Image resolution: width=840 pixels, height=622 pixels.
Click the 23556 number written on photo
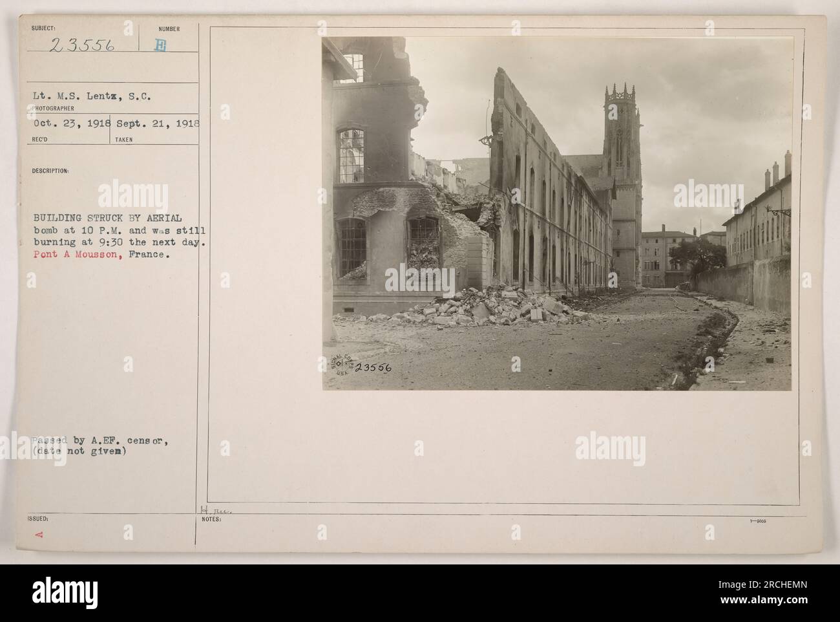(373, 367)
